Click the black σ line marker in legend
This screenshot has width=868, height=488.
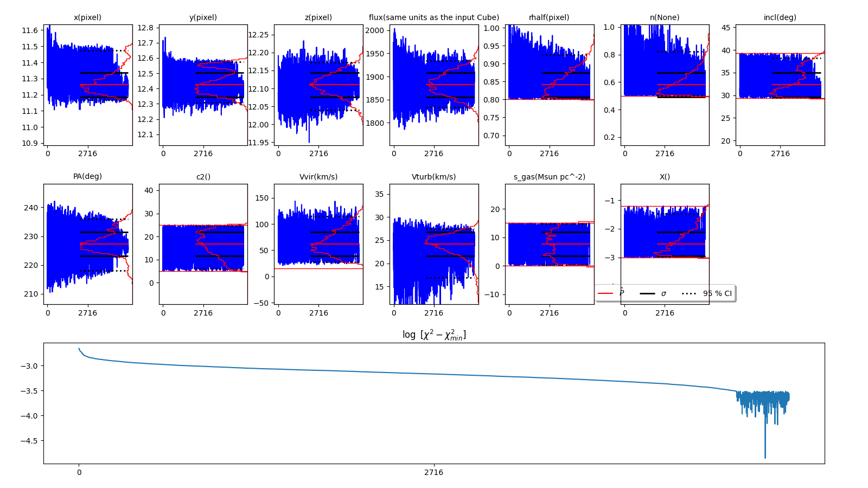point(647,293)
